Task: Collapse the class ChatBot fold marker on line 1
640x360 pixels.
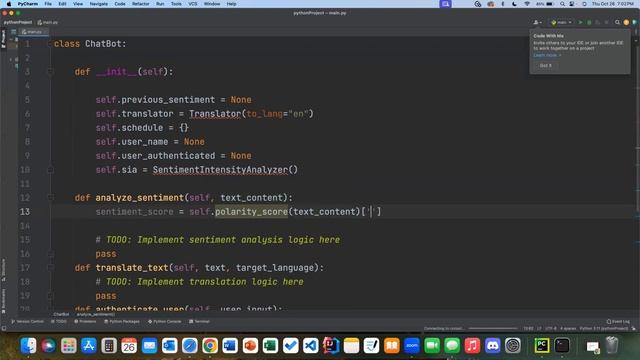Action: tap(51, 44)
